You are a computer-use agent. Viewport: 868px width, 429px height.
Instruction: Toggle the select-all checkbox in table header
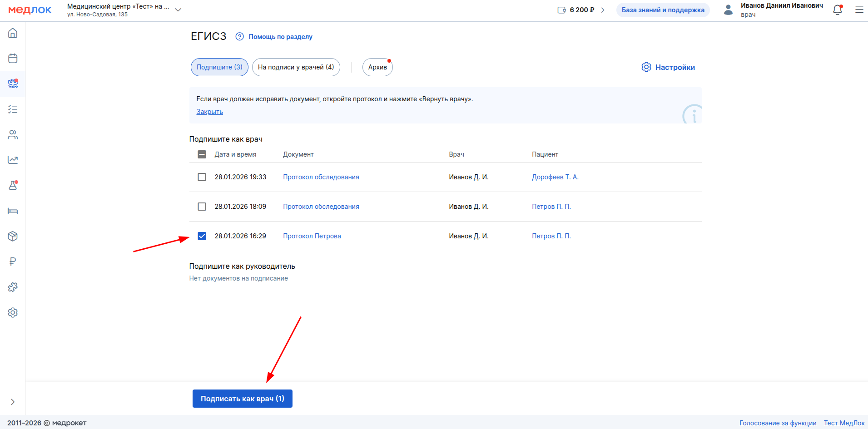pos(202,154)
